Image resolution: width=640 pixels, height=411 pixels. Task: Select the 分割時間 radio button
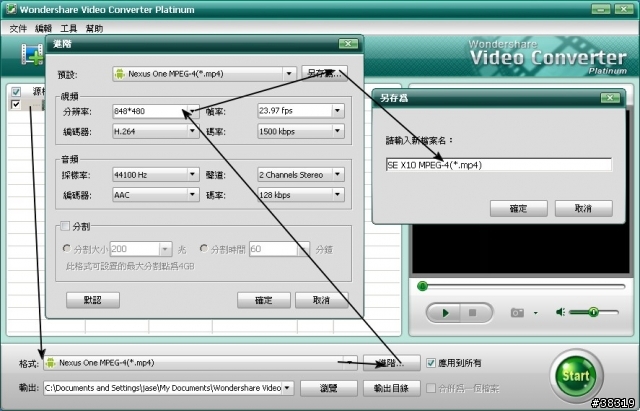pyautogui.click(x=204, y=248)
